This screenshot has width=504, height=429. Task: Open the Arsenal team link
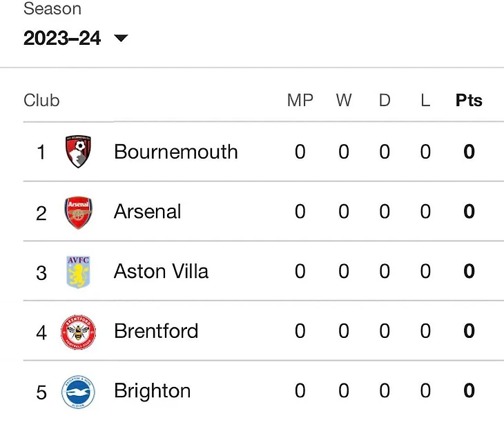pyautogui.click(x=147, y=212)
